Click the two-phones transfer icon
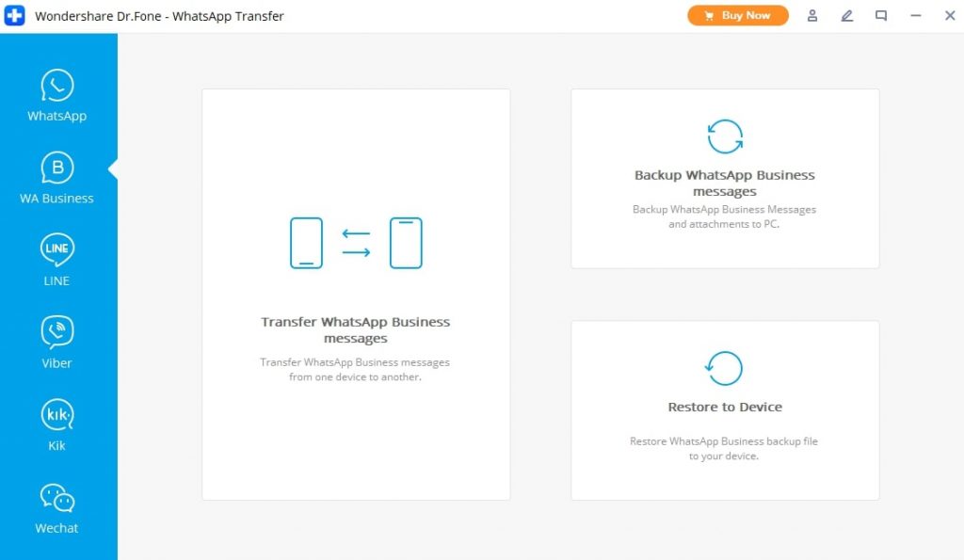This screenshot has width=964, height=560. point(356,243)
